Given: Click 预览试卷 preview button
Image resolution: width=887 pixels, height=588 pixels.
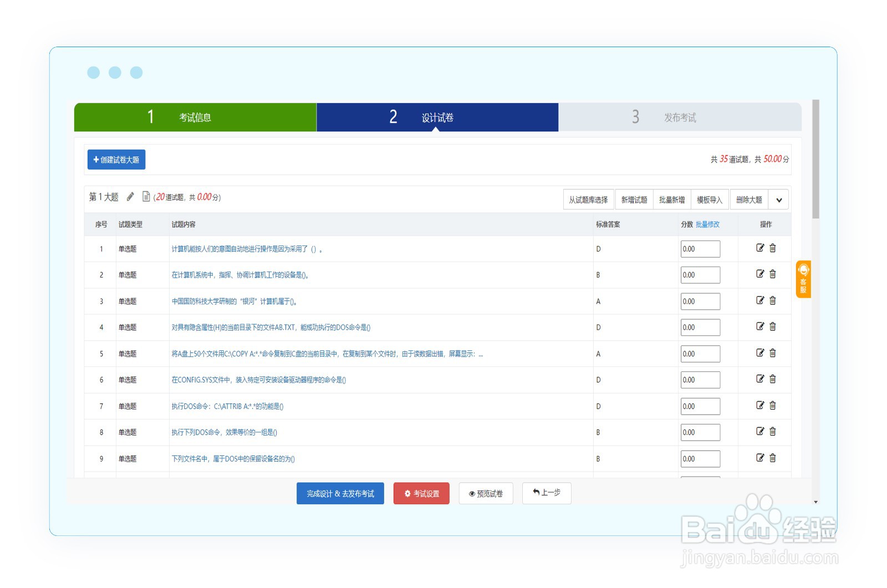Looking at the screenshot, I should click(x=486, y=493).
